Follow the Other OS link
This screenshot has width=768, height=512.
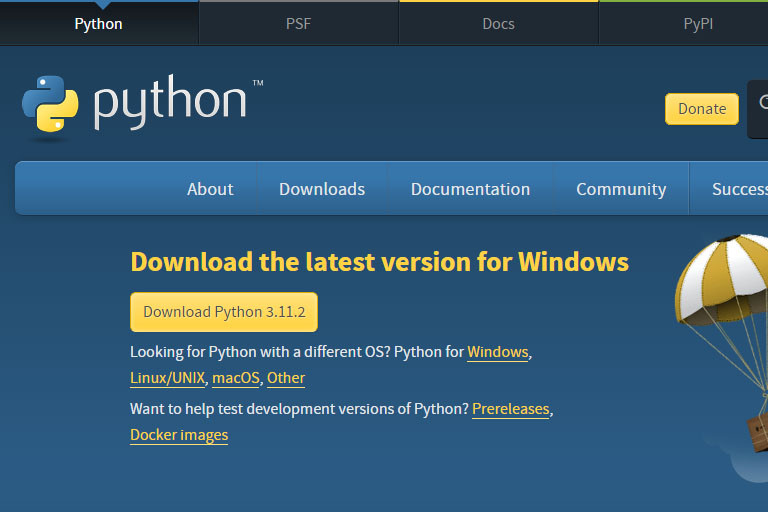point(286,378)
